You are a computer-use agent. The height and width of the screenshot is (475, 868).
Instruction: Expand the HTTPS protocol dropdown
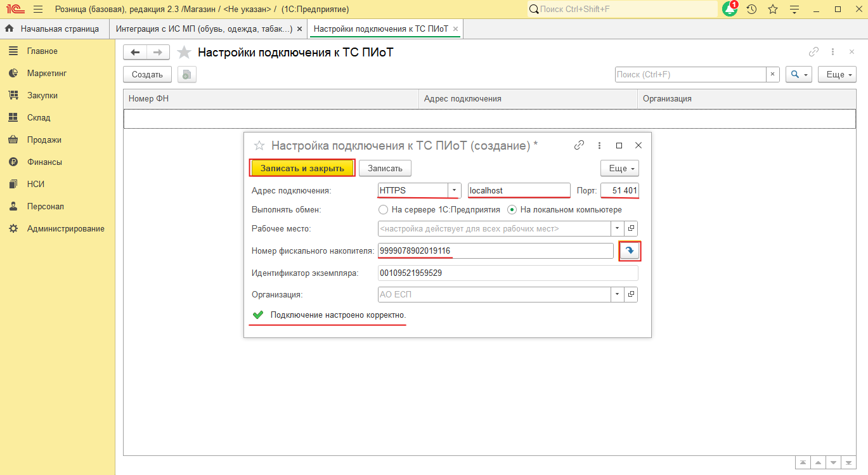coord(455,190)
